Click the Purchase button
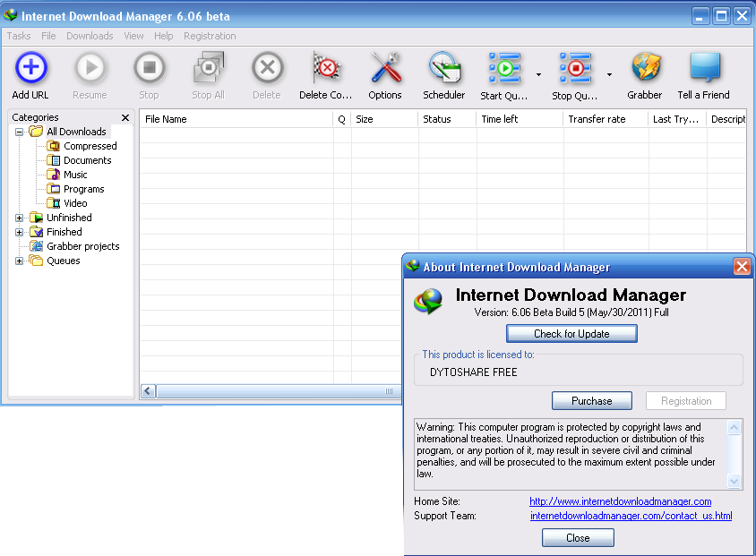Viewport: 756px width, 556px height. (x=591, y=401)
